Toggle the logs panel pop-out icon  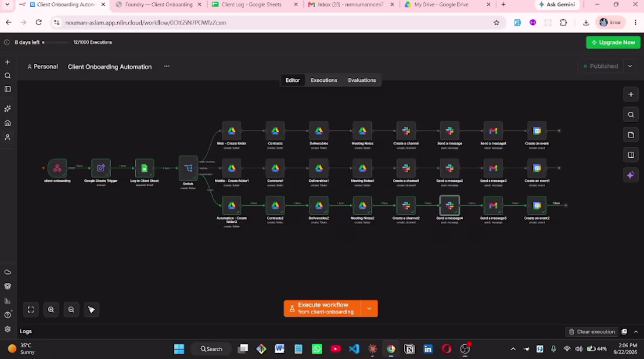pos(624,332)
